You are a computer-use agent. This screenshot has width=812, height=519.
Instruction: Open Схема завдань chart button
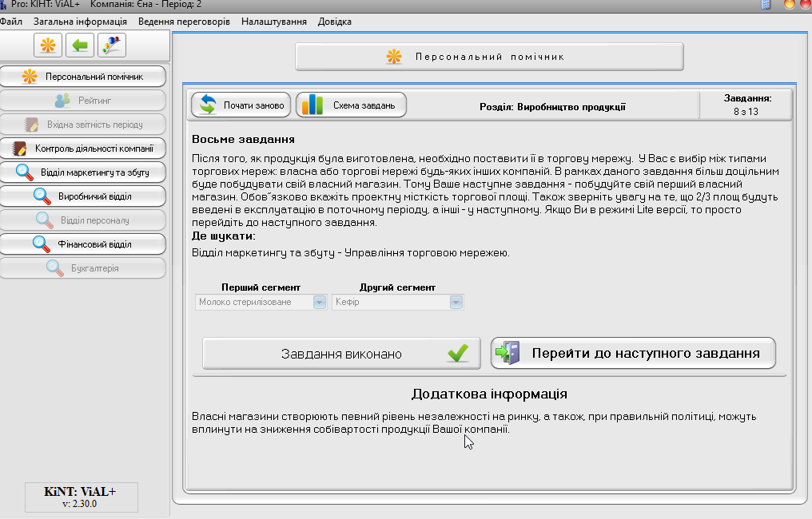point(351,105)
